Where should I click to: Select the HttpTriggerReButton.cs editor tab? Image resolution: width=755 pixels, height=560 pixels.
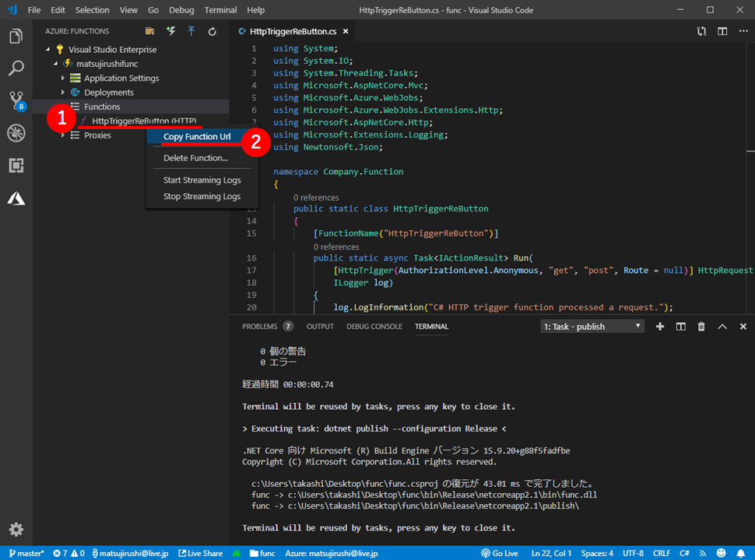(x=293, y=31)
